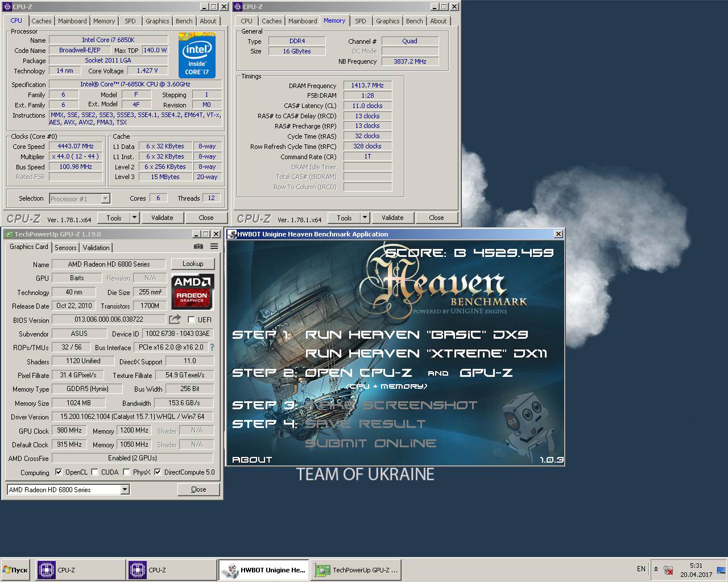
Task: Click Open CPU-Z in step 2
Action: pos(358,373)
